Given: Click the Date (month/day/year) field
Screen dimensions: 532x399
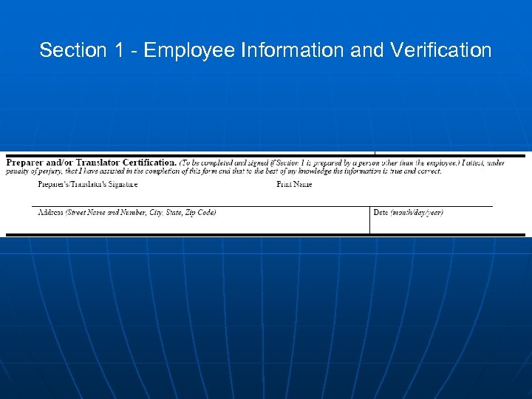Looking at the screenshot, I should pos(432,220).
